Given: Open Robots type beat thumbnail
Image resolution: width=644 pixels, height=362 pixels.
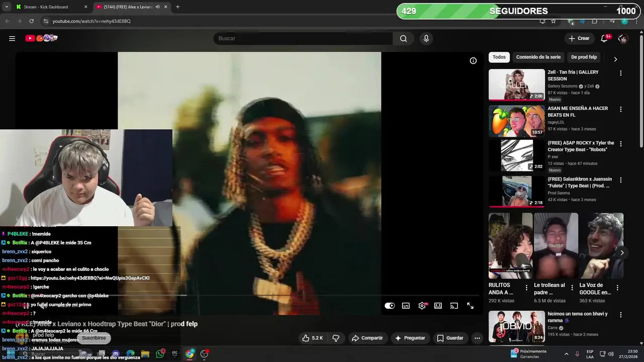Looking at the screenshot, I should [x=517, y=155].
